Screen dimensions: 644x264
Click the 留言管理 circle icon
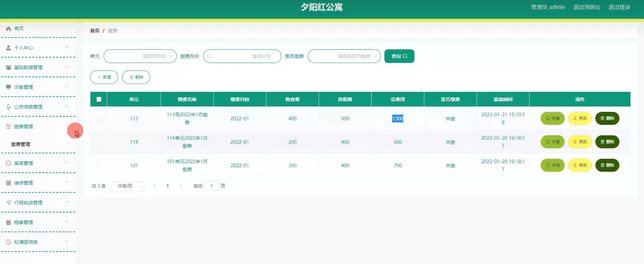8,163
